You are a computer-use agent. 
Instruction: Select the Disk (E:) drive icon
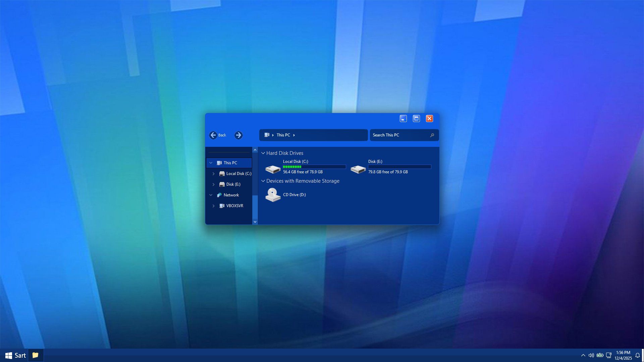click(x=358, y=169)
